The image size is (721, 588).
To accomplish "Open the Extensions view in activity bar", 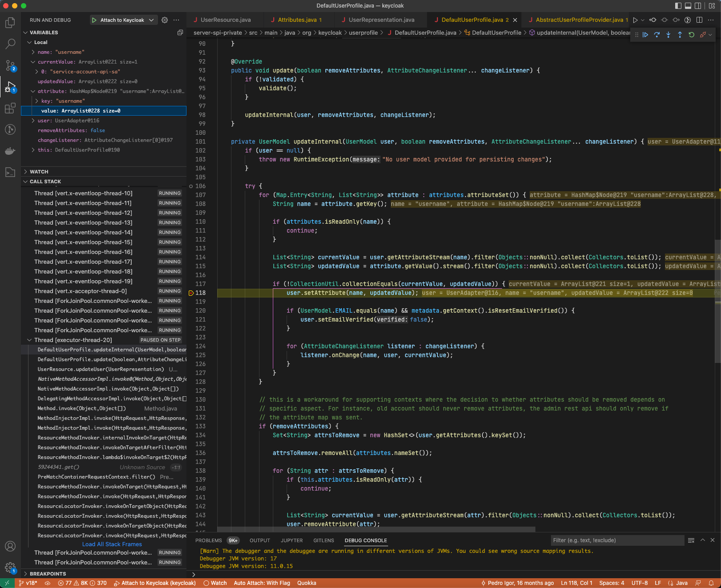I will (x=10, y=109).
